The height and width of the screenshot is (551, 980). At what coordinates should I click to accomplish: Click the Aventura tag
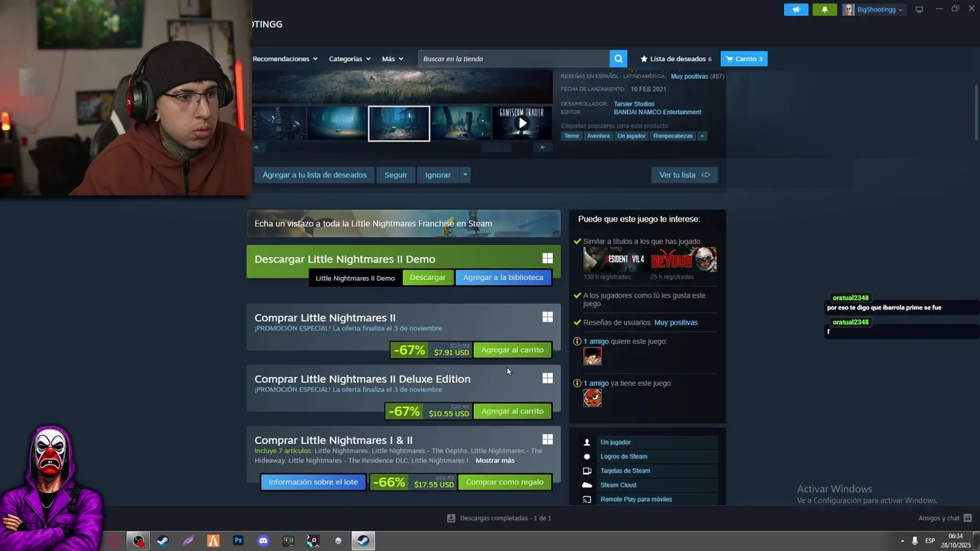[x=599, y=136]
